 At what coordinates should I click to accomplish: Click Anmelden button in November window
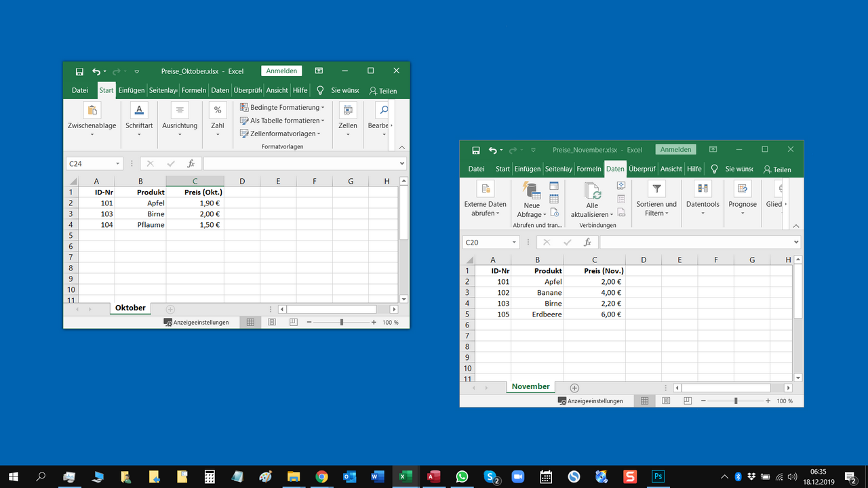[x=676, y=149]
